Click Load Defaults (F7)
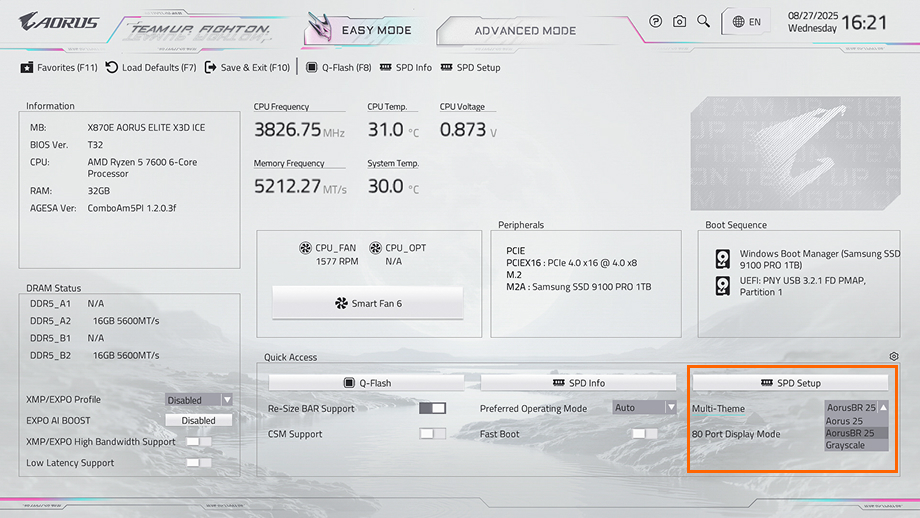The image size is (920, 518). tap(151, 68)
